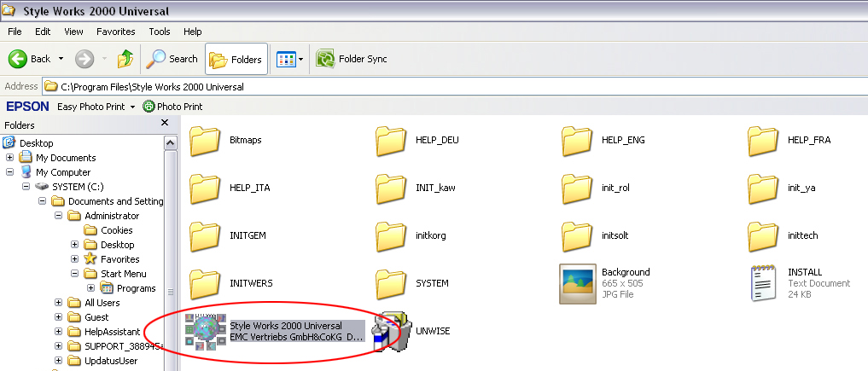Select the init_ya folder icon
Viewport: 868px width, 371px height.
763,189
